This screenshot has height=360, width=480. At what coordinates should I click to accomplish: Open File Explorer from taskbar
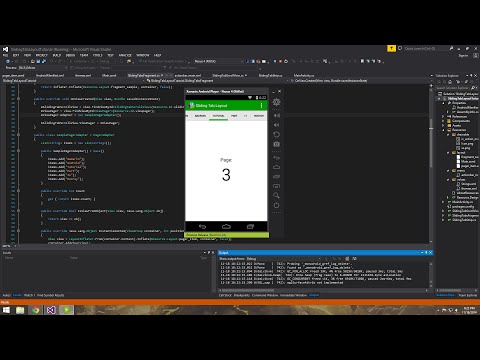20,310
